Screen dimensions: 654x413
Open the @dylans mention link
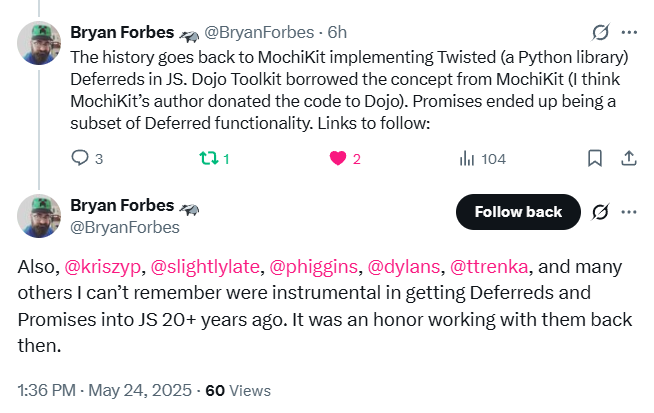[404, 267]
